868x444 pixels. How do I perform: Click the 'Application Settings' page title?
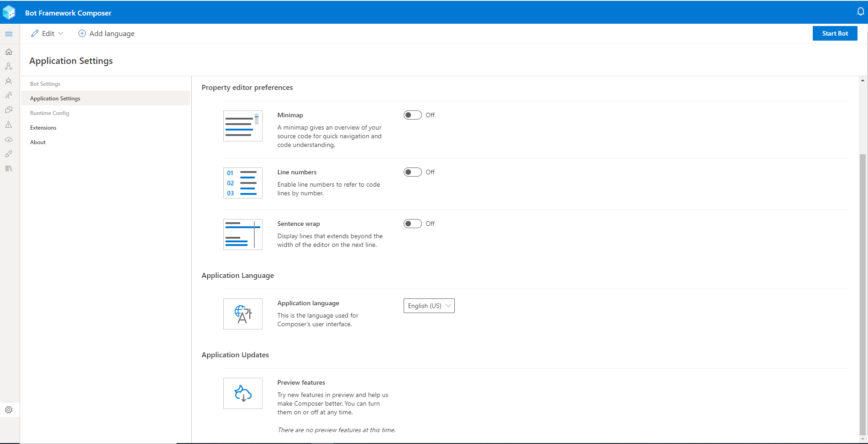[71, 61]
